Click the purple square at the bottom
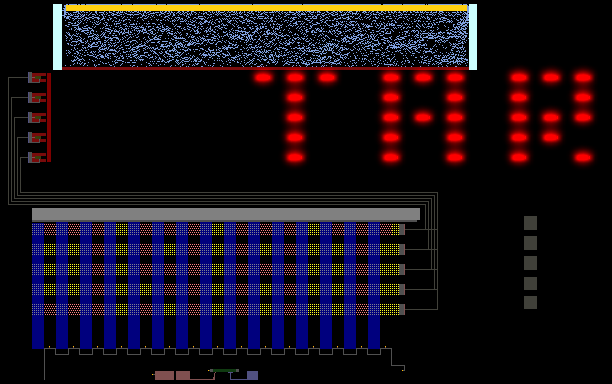612x384 pixels. click(252, 375)
